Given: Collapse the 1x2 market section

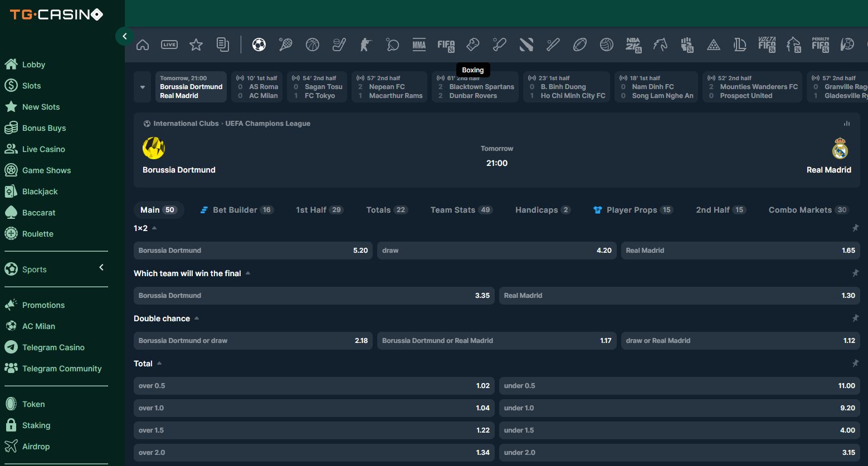Looking at the screenshot, I should pyautogui.click(x=154, y=228).
